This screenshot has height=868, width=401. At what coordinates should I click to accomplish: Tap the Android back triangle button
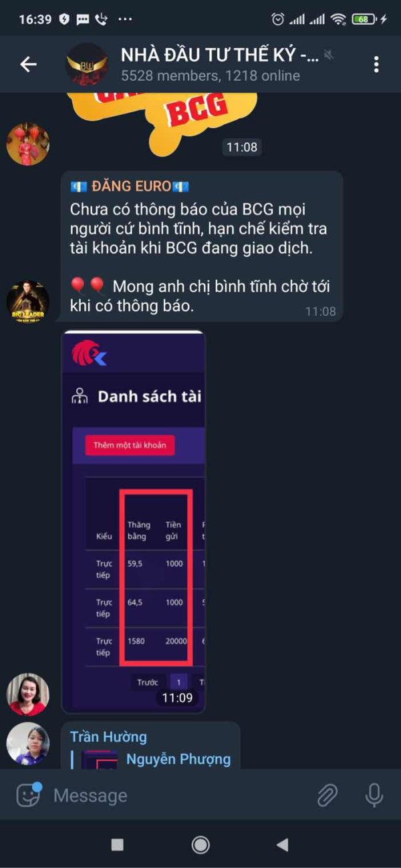point(283,845)
